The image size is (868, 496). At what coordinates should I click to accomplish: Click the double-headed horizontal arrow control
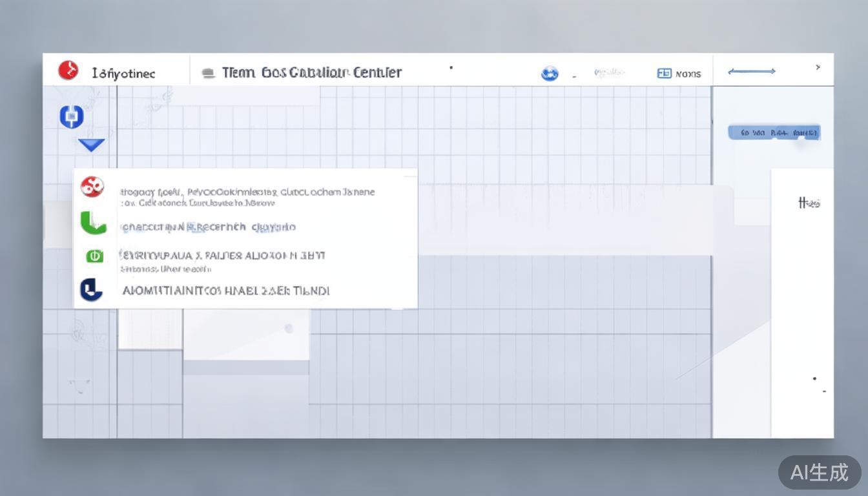tap(752, 71)
